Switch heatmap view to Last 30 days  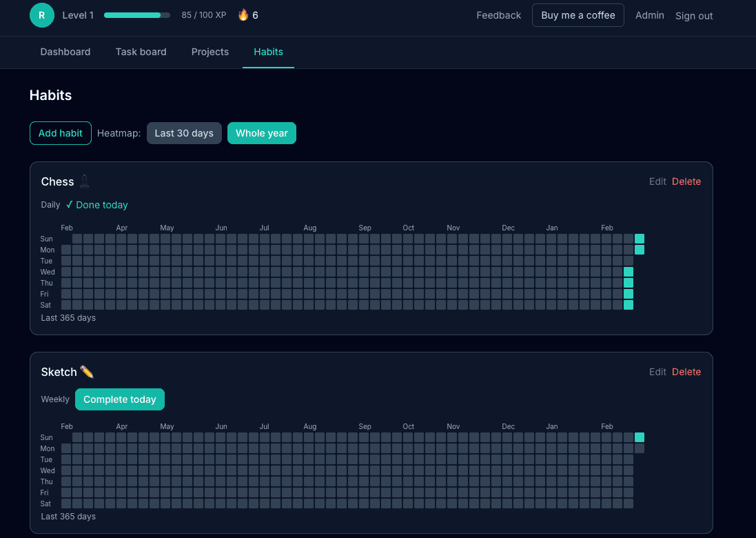click(184, 132)
